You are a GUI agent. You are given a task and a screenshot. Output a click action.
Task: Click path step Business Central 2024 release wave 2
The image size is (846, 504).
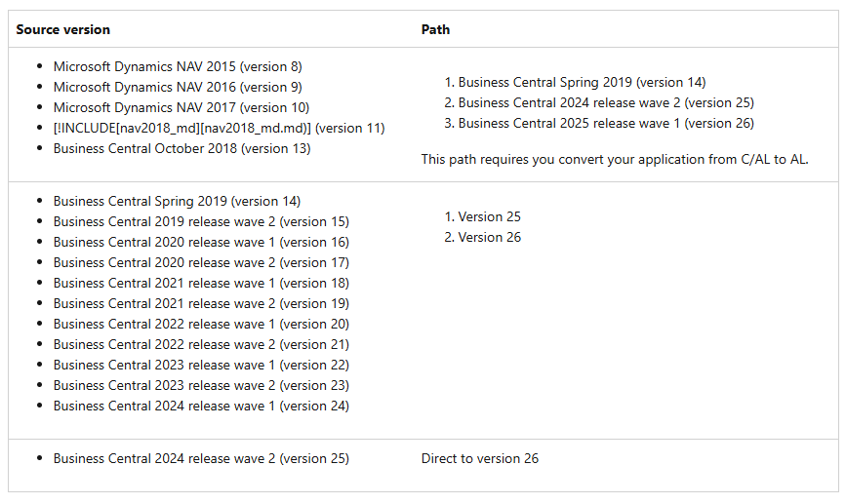tap(605, 102)
